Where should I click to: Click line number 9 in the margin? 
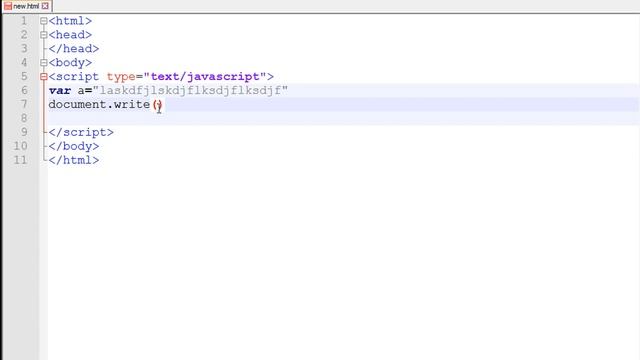pyautogui.click(x=24, y=132)
